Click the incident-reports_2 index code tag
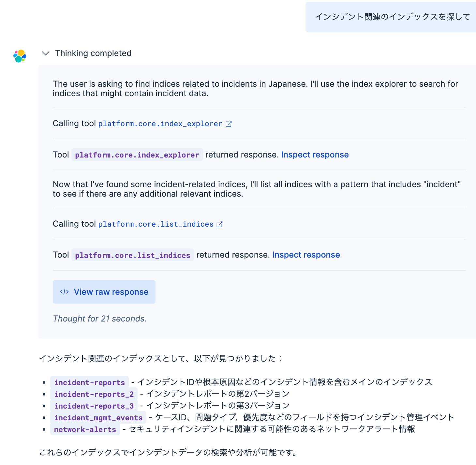Image resolution: width=476 pixels, height=465 pixels. pyautogui.click(x=94, y=394)
